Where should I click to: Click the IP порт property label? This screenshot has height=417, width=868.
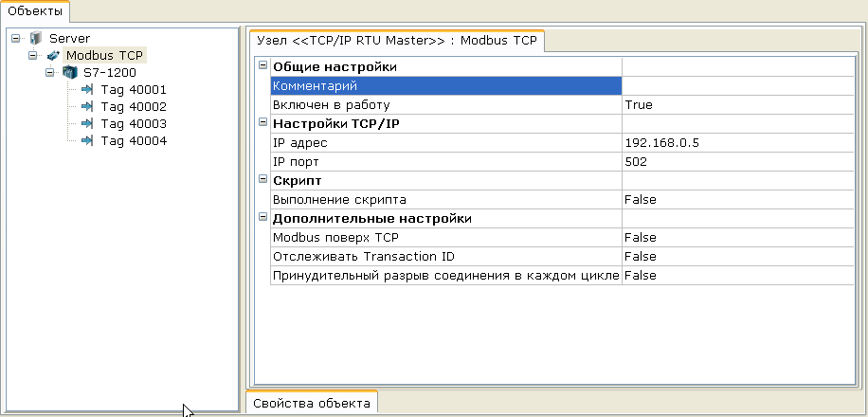point(296,162)
